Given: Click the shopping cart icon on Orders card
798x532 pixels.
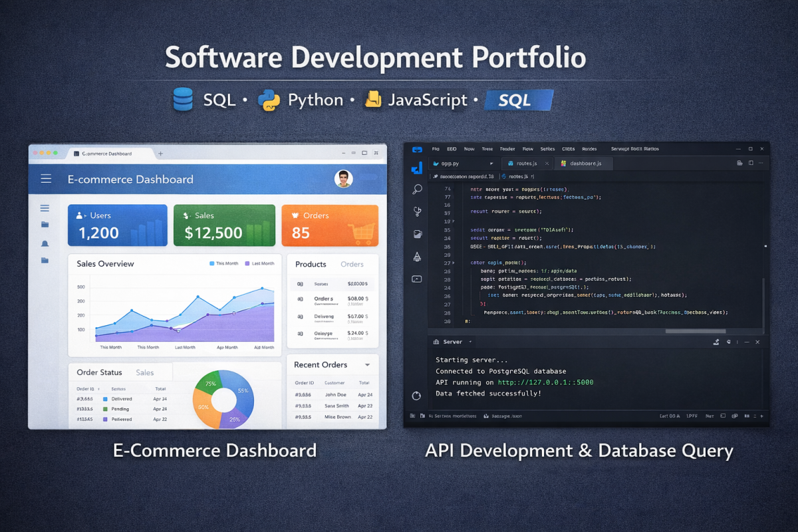Looking at the screenshot, I should point(359,233).
